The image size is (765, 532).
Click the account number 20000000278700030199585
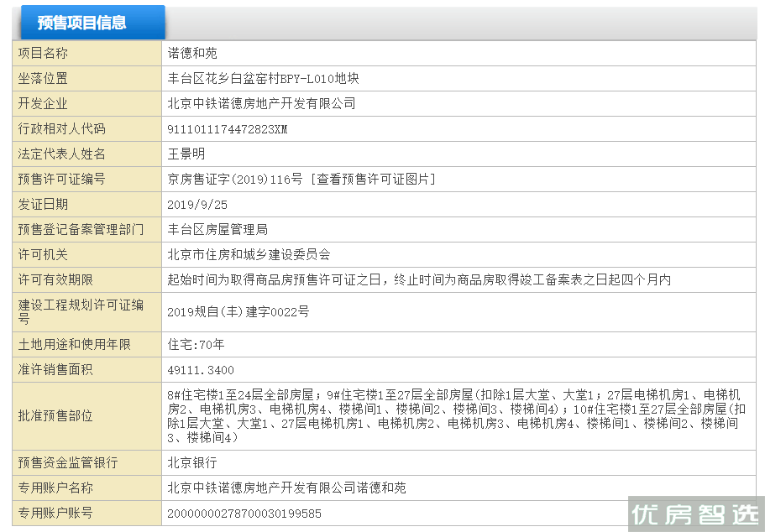click(244, 514)
